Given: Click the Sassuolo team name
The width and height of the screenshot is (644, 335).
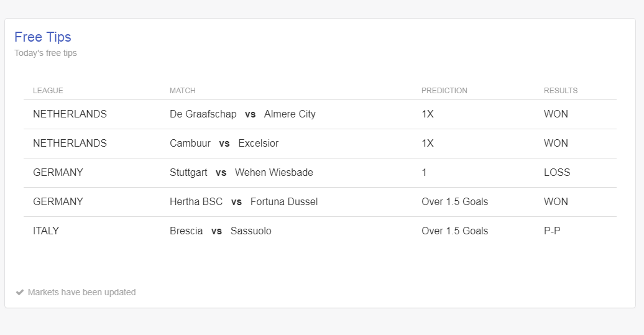Looking at the screenshot, I should coord(251,231).
